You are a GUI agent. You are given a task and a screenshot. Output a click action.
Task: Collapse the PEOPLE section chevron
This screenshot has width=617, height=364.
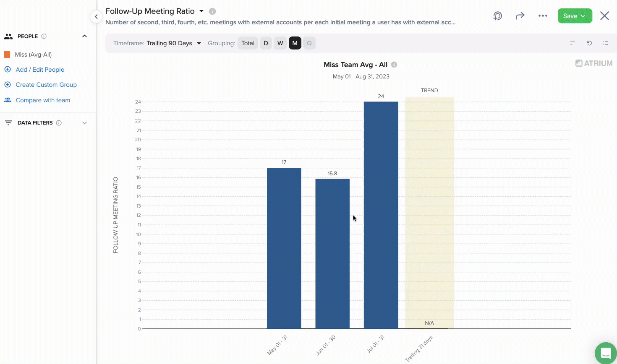click(x=84, y=36)
